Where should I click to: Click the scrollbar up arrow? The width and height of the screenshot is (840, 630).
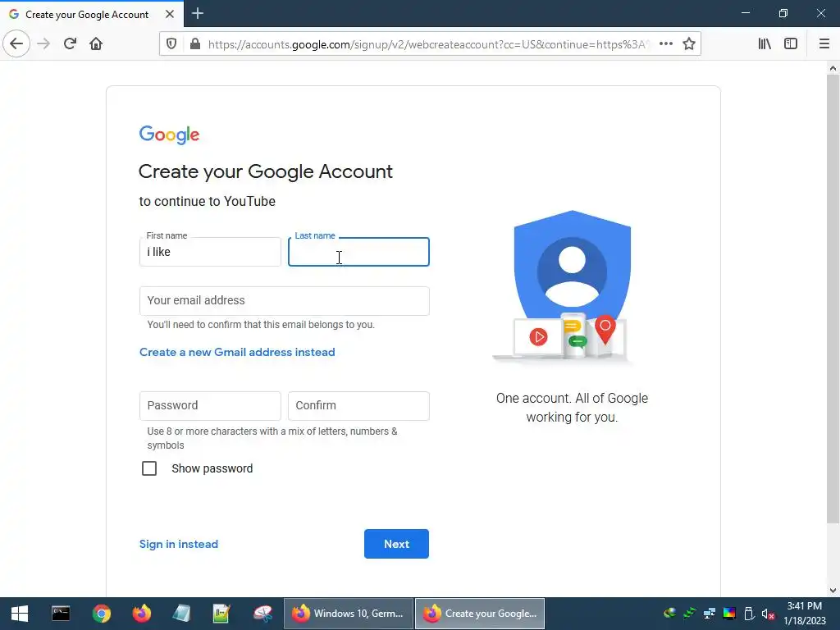click(833, 68)
